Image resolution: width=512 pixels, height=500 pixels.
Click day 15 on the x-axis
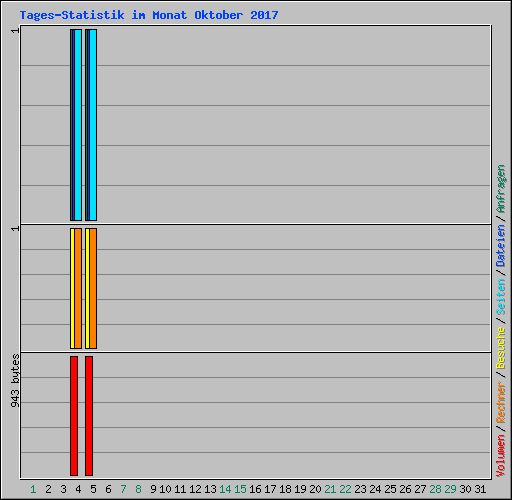point(240,489)
